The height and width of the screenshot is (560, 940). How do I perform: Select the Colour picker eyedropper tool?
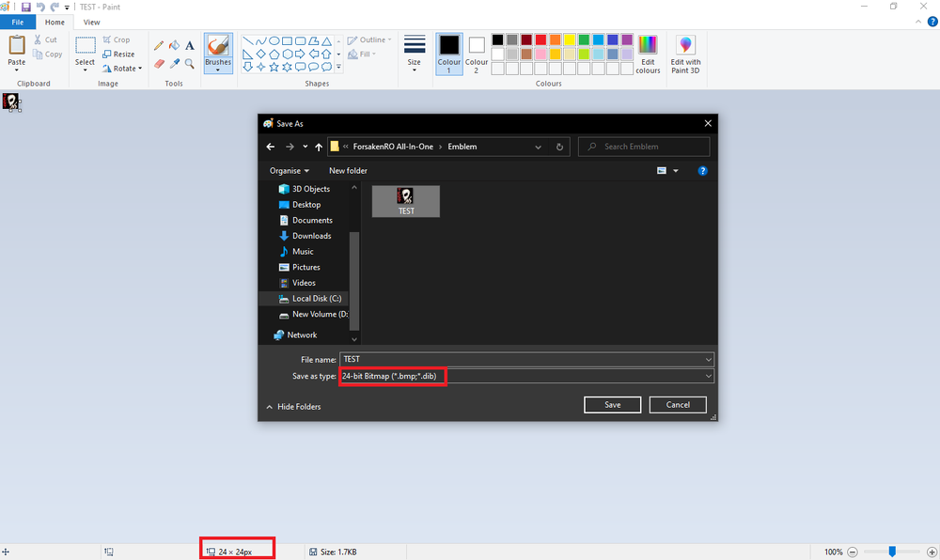(x=174, y=64)
